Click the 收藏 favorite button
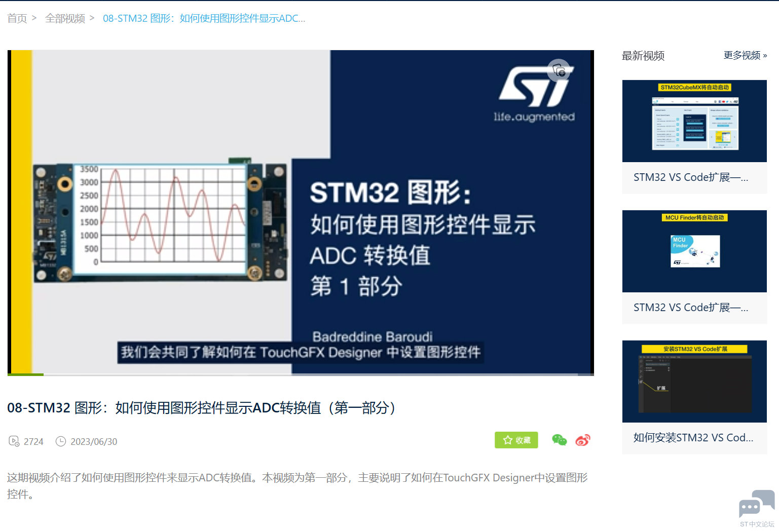The height and width of the screenshot is (532, 779). tap(516, 440)
